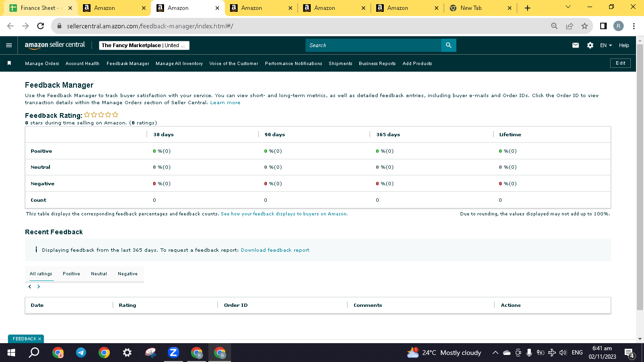Open Business Reports
The width and height of the screenshot is (644, 362).
pyautogui.click(x=377, y=64)
